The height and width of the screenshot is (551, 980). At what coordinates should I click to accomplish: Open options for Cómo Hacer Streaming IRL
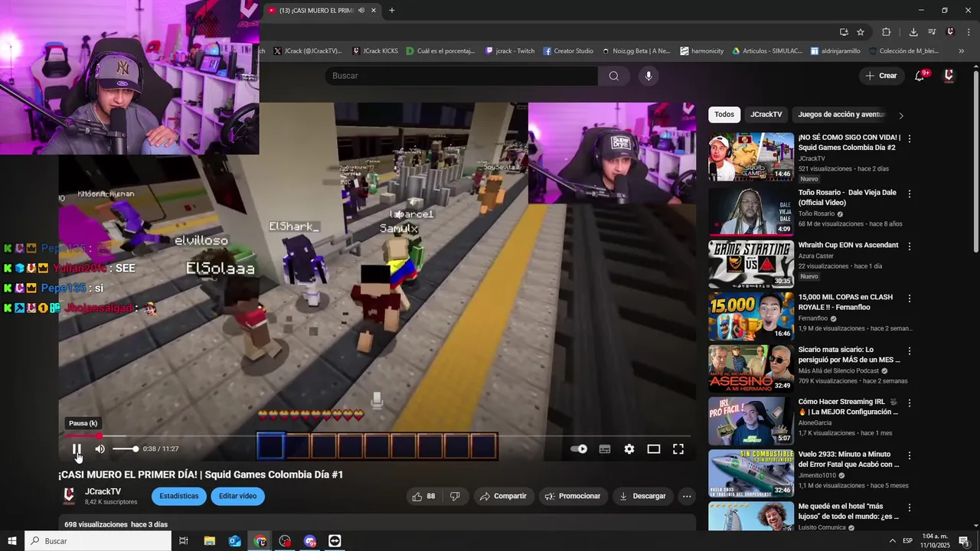click(x=910, y=403)
